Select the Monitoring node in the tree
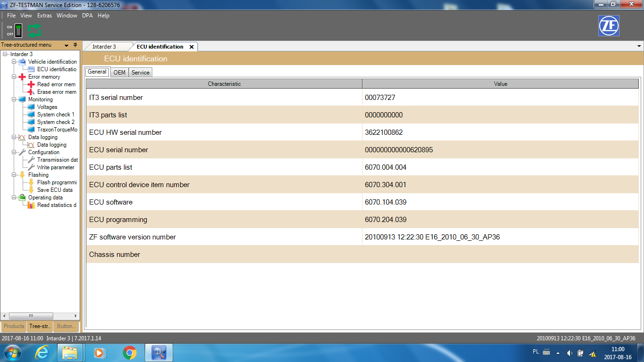The image size is (644, 362). [41, 99]
